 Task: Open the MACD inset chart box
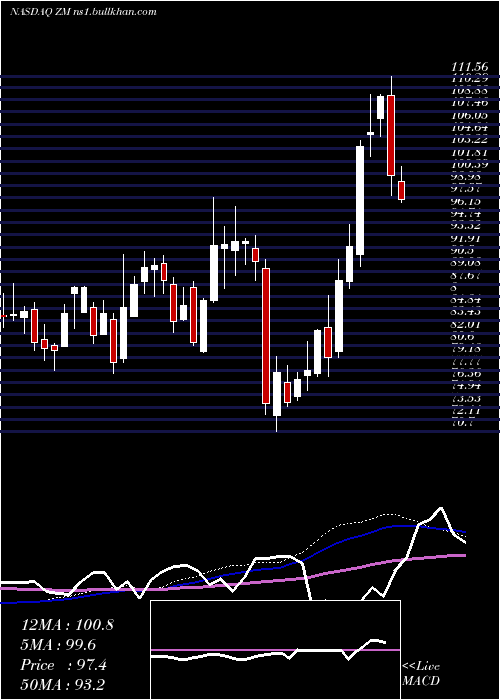(275, 650)
